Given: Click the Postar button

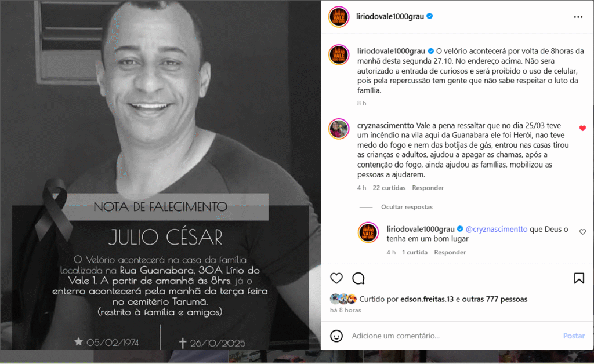Looking at the screenshot, I should click(x=574, y=336).
